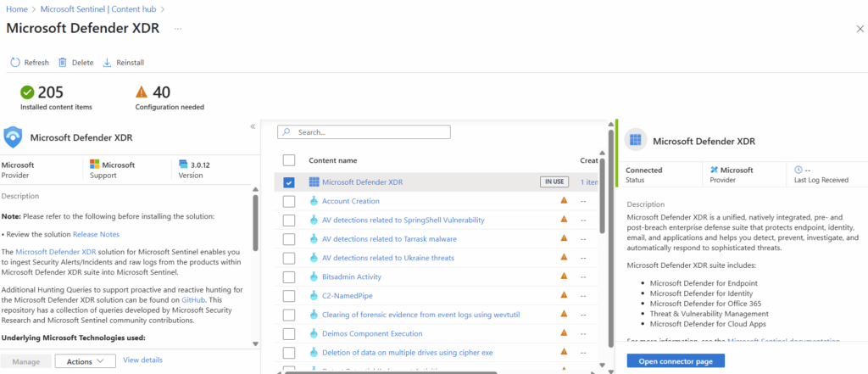Click the green installed items checkmark icon

(x=27, y=92)
